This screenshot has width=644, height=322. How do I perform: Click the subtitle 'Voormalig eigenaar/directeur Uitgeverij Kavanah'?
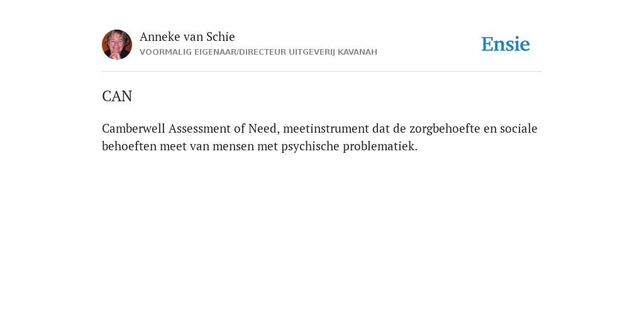coord(258,52)
